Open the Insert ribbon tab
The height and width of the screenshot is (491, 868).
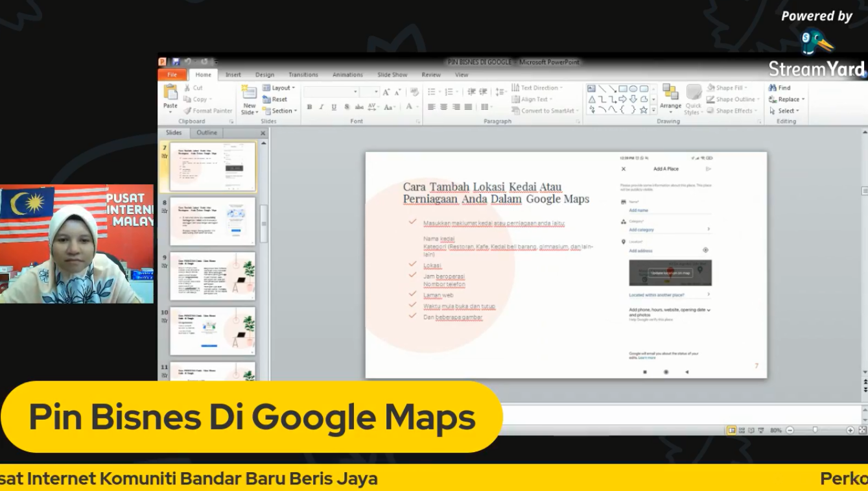[233, 75]
